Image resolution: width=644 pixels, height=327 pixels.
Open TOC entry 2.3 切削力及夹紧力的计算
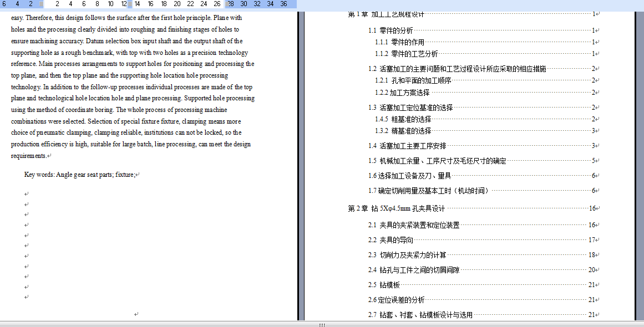[483, 255]
